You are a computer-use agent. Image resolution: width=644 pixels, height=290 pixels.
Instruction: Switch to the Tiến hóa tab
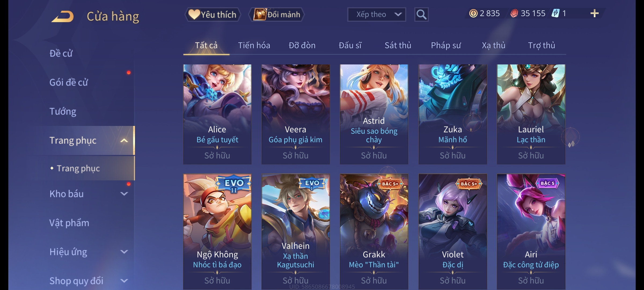tap(254, 45)
